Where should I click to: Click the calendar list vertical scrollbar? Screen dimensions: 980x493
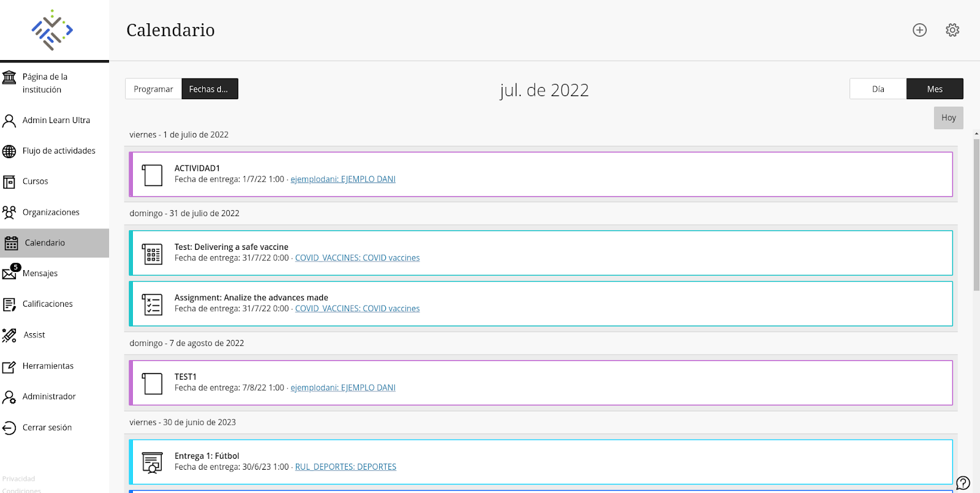tap(976, 214)
